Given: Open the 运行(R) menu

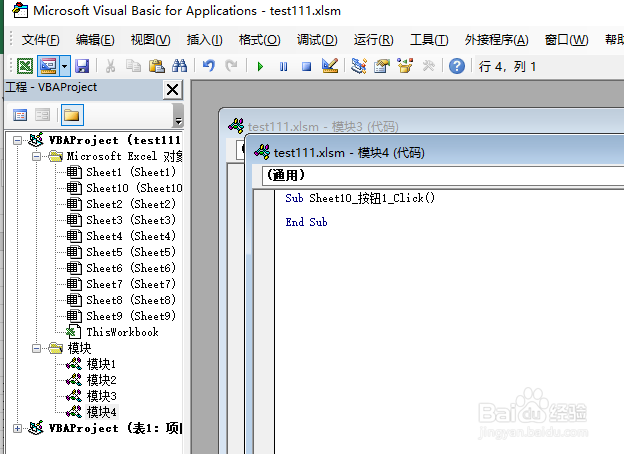Looking at the screenshot, I should coord(373,40).
